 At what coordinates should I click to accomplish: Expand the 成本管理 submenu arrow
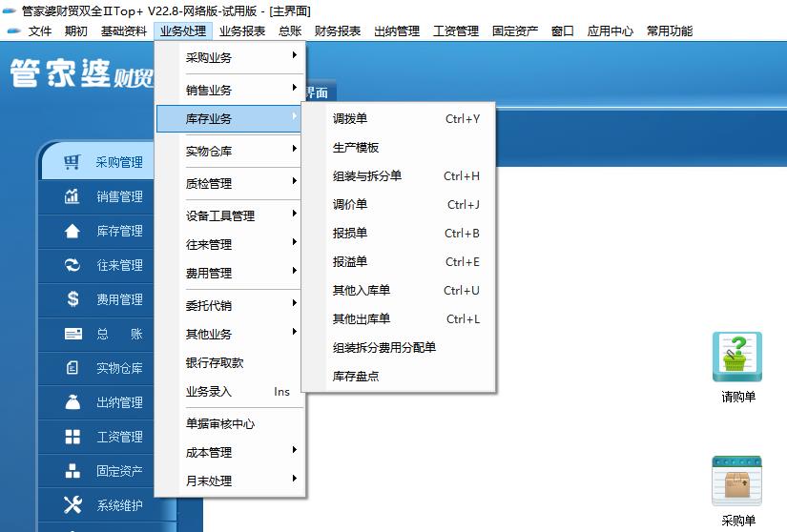pos(295,450)
